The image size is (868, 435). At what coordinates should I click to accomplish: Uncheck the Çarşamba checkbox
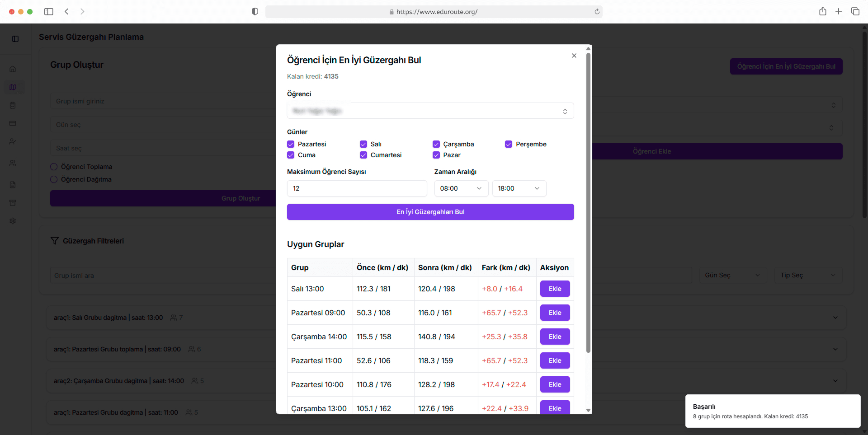coord(436,144)
